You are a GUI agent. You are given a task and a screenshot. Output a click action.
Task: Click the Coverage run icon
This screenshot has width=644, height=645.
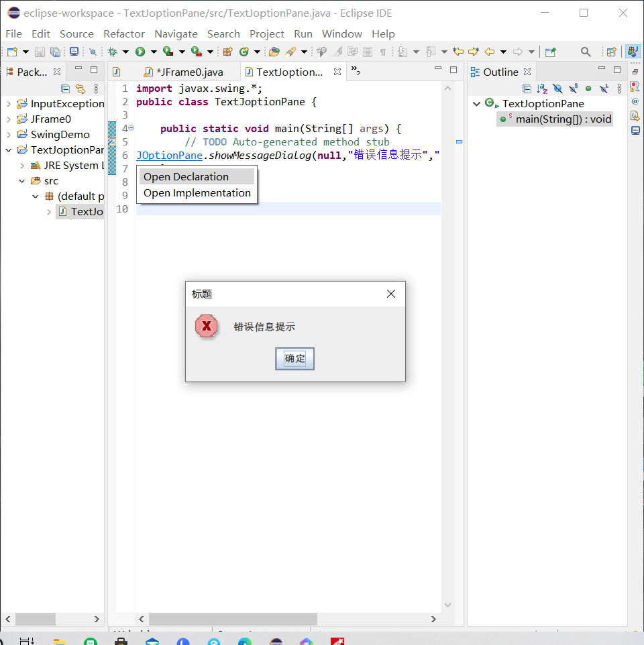point(168,52)
